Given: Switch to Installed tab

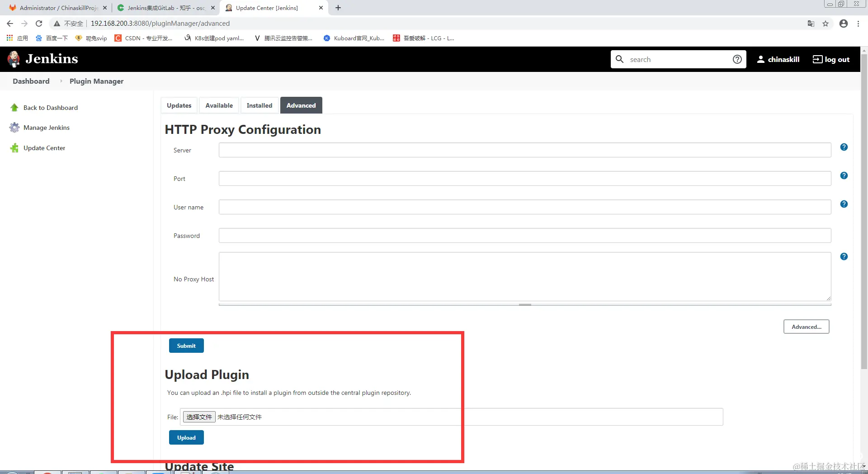Looking at the screenshot, I should 259,105.
